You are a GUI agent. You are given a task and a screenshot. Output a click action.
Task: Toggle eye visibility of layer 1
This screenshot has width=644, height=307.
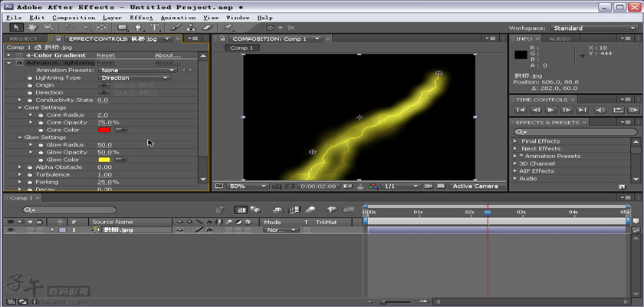coord(9,230)
